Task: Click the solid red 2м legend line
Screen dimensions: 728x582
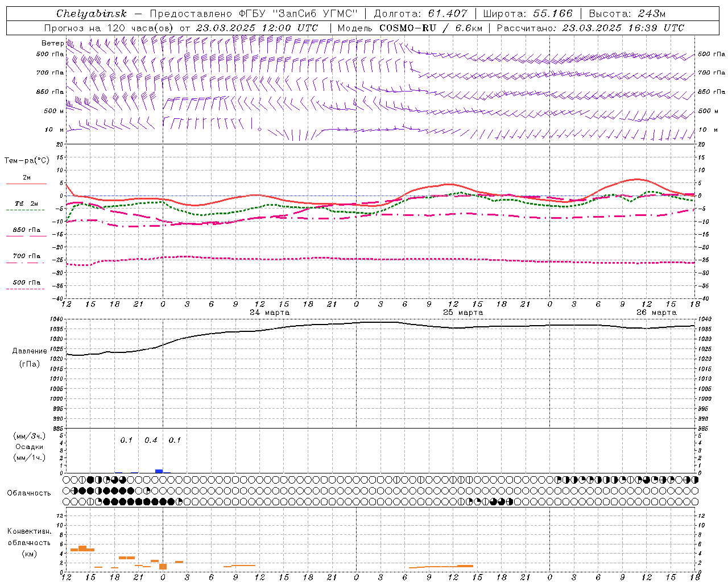Action: pyautogui.click(x=26, y=184)
